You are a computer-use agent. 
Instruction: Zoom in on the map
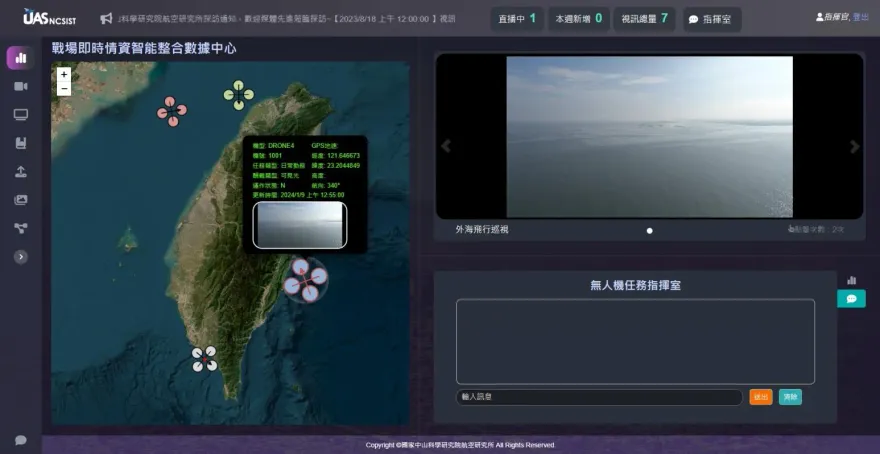pyautogui.click(x=64, y=75)
